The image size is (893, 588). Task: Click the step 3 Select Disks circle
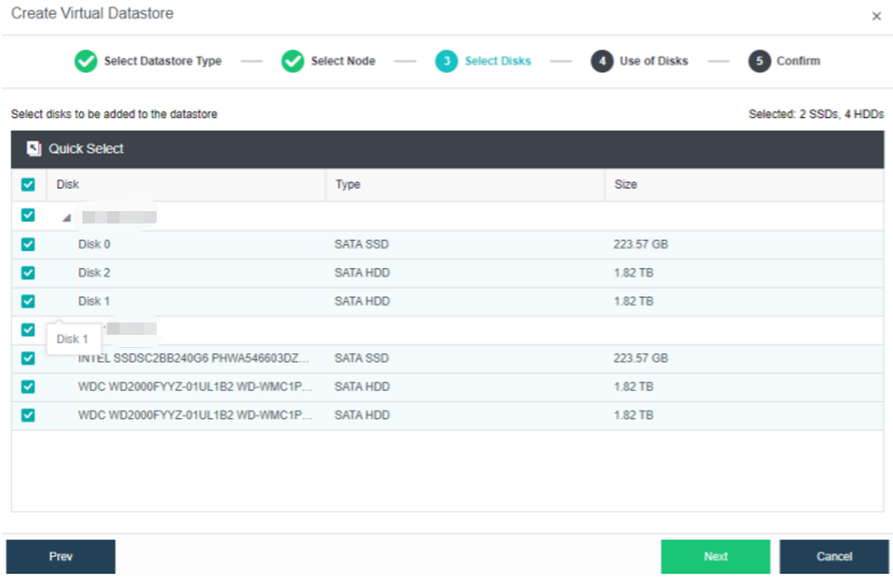tap(446, 61)
